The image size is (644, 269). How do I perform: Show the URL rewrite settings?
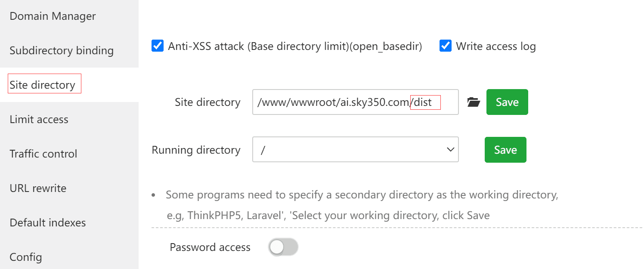click(x=38, y=188)
